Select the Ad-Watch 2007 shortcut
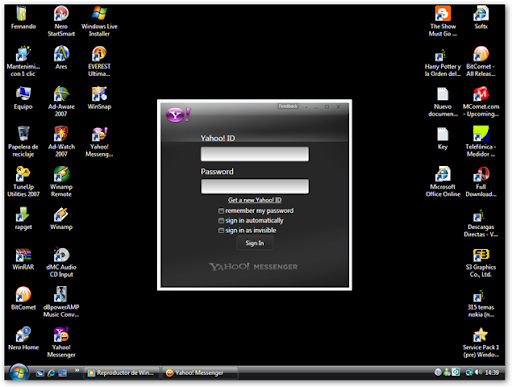 pos(61,134)
